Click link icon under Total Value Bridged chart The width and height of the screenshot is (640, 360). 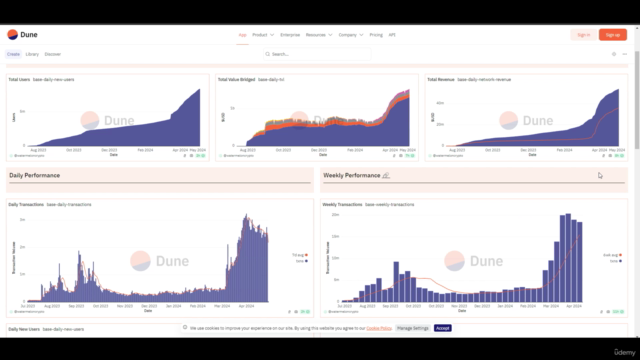[394, 156]
